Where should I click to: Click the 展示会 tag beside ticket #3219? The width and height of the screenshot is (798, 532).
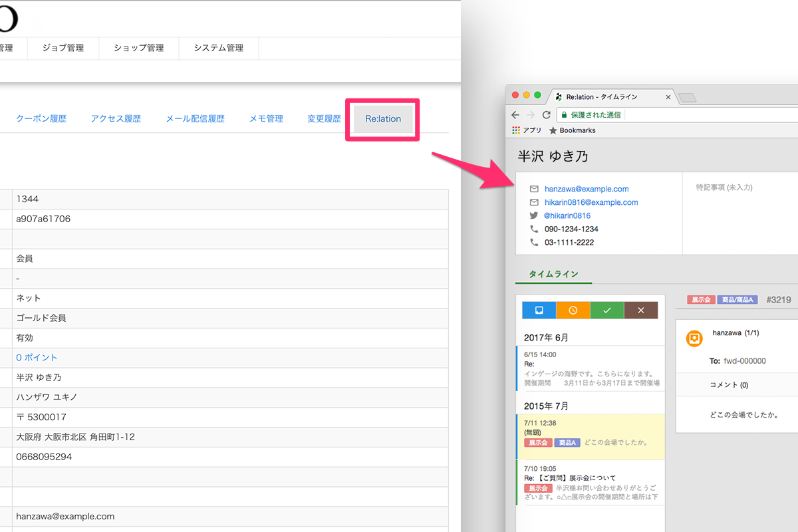[700, 300]
